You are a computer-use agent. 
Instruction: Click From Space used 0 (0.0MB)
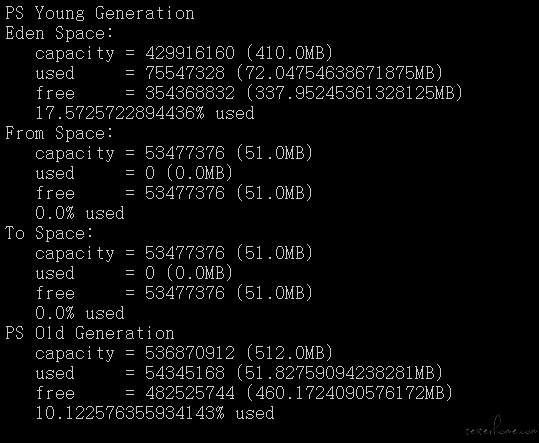tap(189, 173)
